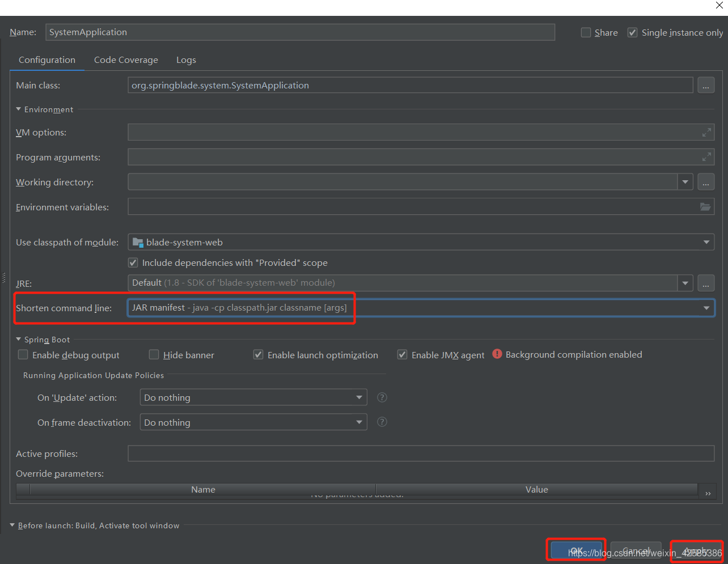Screen dimensions: 728x564
Task: Browse Working directory with the ellipsis button
Action: [706, 182]
